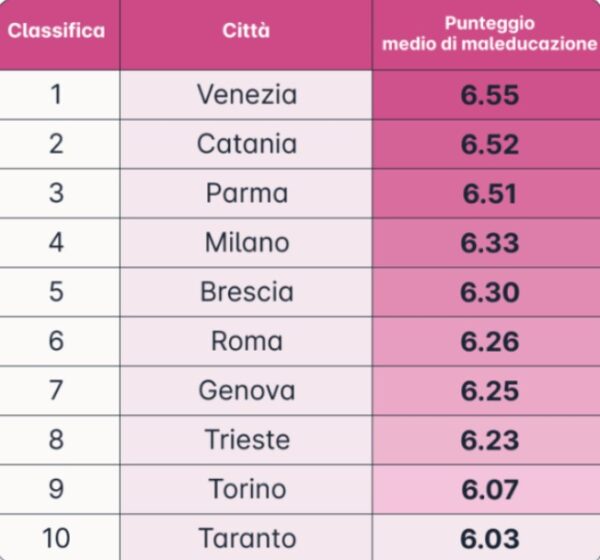Select the Città column header
The height and width of the screenshot is (560, 600).
[x=246, y=31]
